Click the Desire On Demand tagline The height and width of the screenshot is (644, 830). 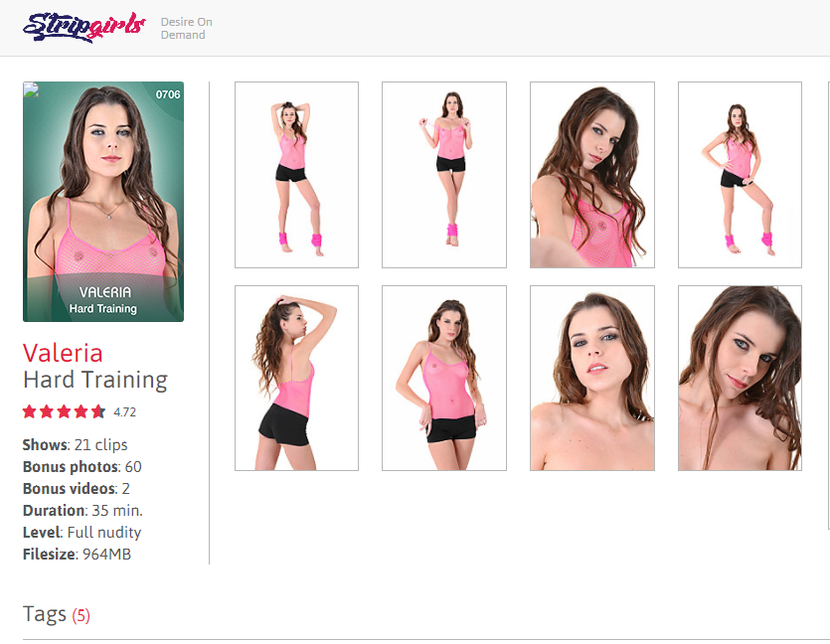pos(186,28)
